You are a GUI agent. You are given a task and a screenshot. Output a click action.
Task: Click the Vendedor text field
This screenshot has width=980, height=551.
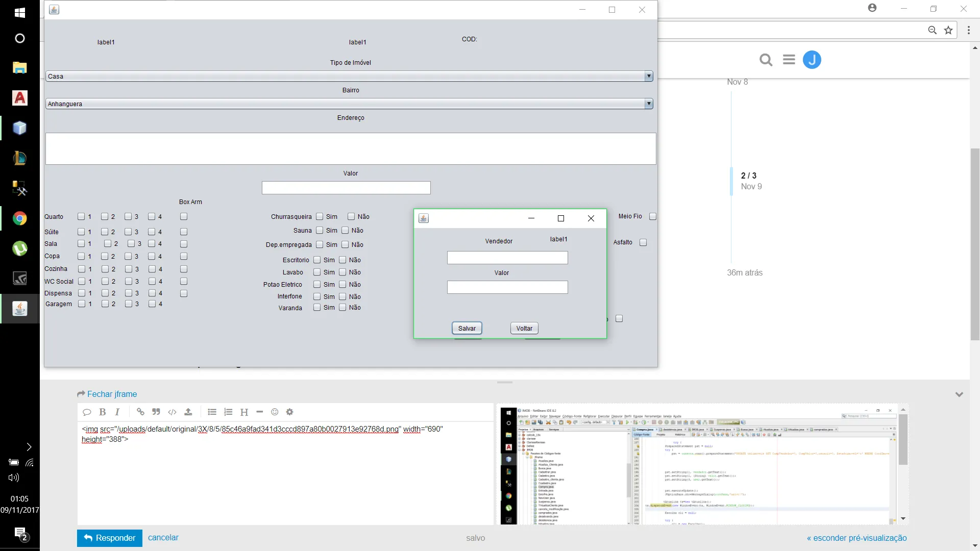(x=507, y=258)
